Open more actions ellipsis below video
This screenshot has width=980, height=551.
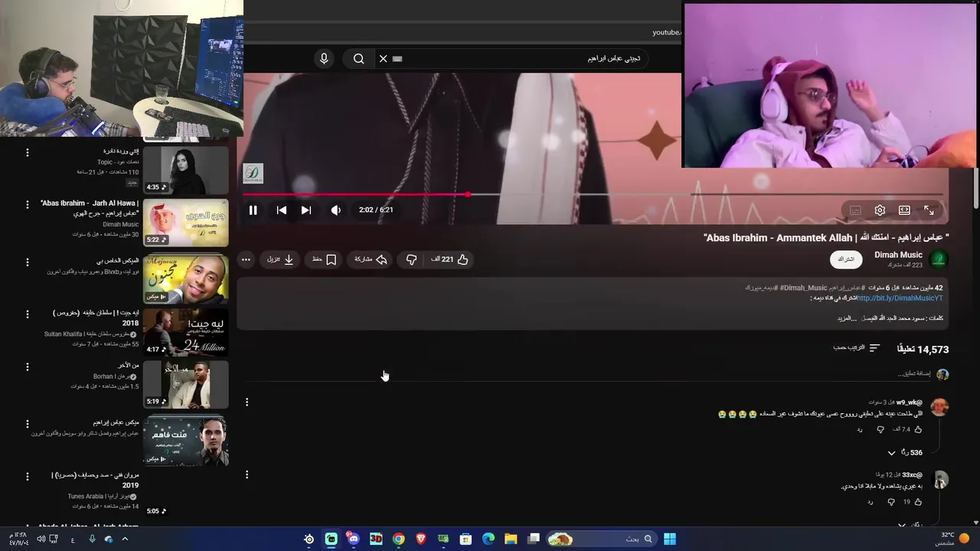(x=246, y=259)
